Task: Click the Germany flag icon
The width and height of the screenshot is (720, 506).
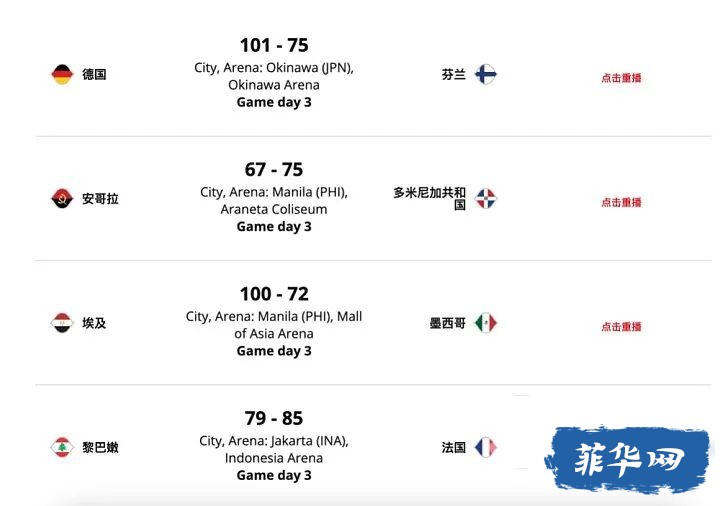Action: (62, 74)
